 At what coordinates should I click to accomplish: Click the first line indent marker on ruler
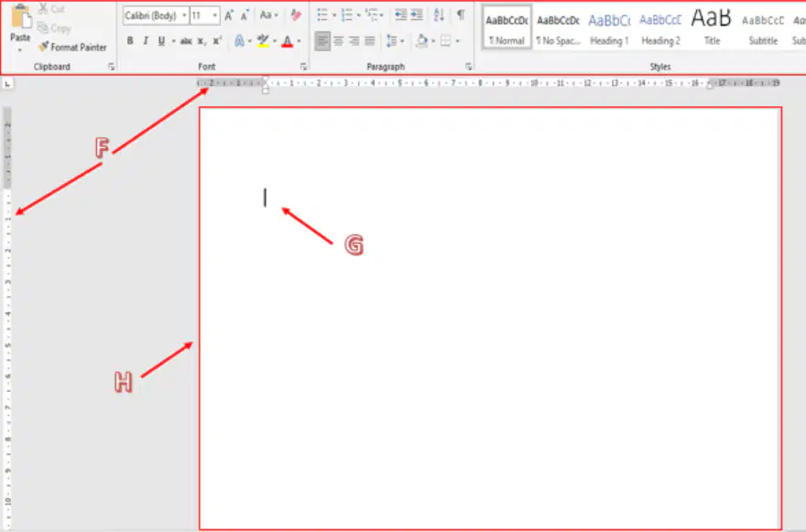click(266, 81)
